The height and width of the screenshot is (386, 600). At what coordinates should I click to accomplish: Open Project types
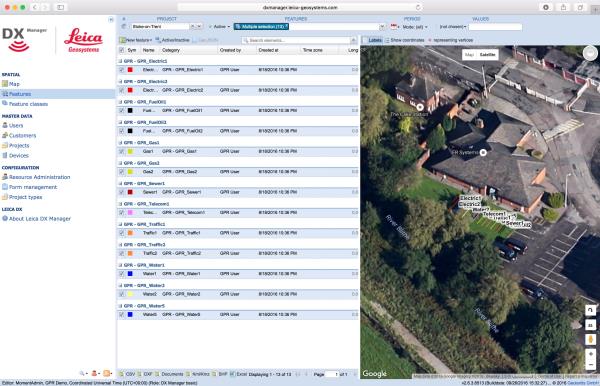(25, 197)
